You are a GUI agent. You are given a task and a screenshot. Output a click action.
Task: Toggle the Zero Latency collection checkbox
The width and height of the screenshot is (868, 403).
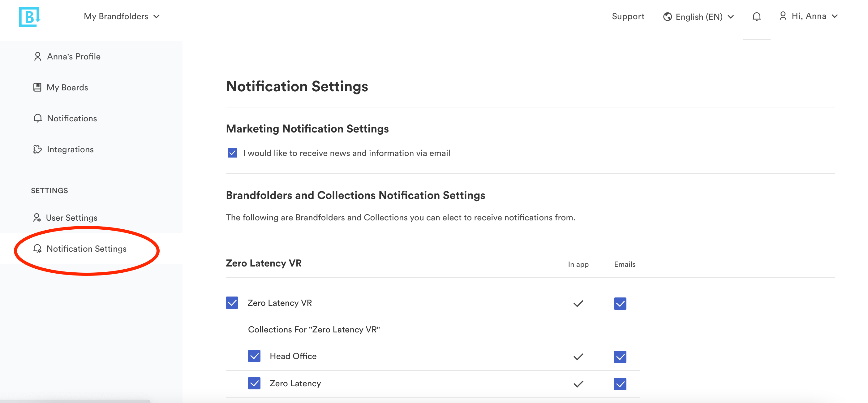tap(254, 383)
